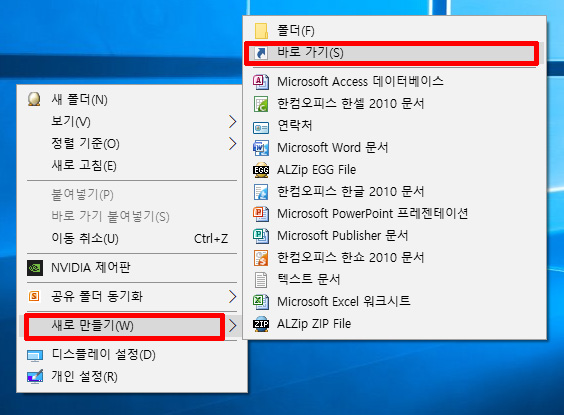Click the plain text document icon

click(261, 280)
